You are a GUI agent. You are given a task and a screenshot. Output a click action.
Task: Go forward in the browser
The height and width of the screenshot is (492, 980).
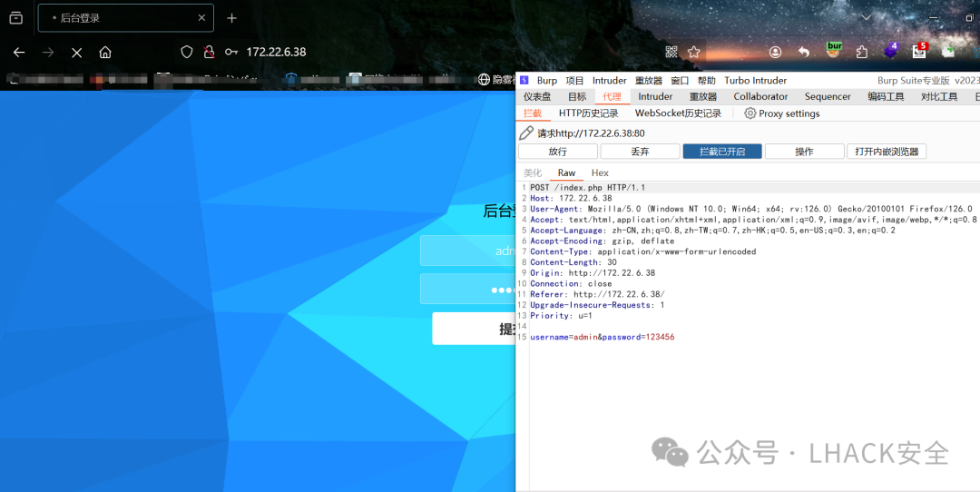(48, 53)
